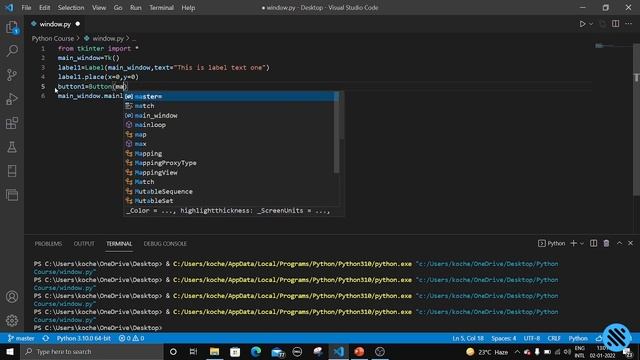The width and height of the screenshot is (640, 360).
Task: Synchronize changes icon in status bar
Action: coord(46,338)
